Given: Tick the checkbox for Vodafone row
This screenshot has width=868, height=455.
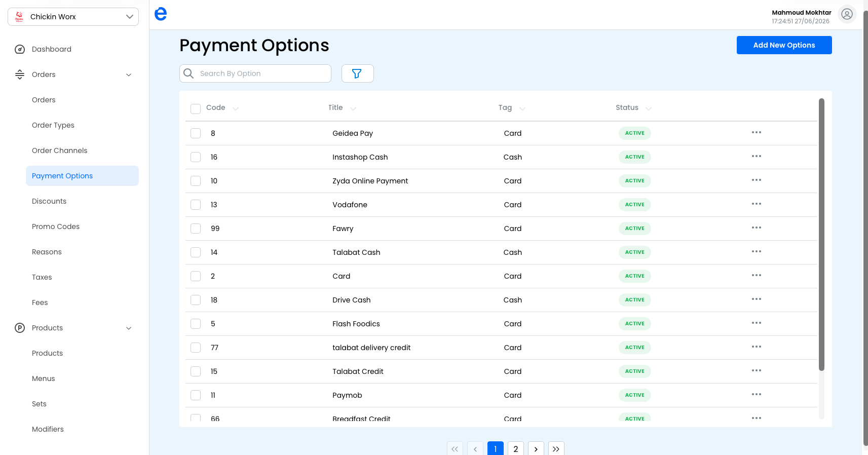Looking at the screenshot, I should pos(196,205).
